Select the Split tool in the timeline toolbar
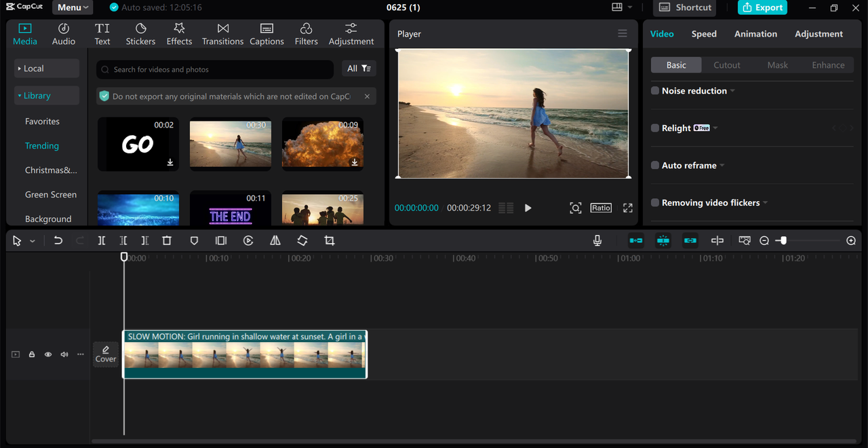Screen dimensions: 868x448 tap(102, 240)
